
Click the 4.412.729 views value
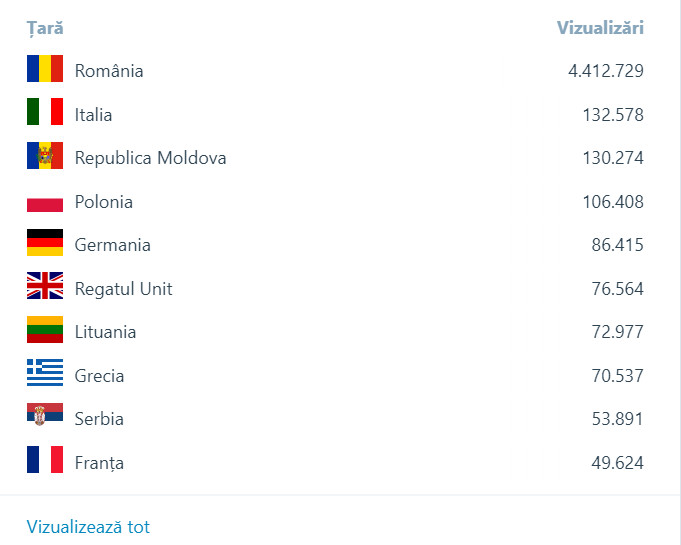point(605,71)
